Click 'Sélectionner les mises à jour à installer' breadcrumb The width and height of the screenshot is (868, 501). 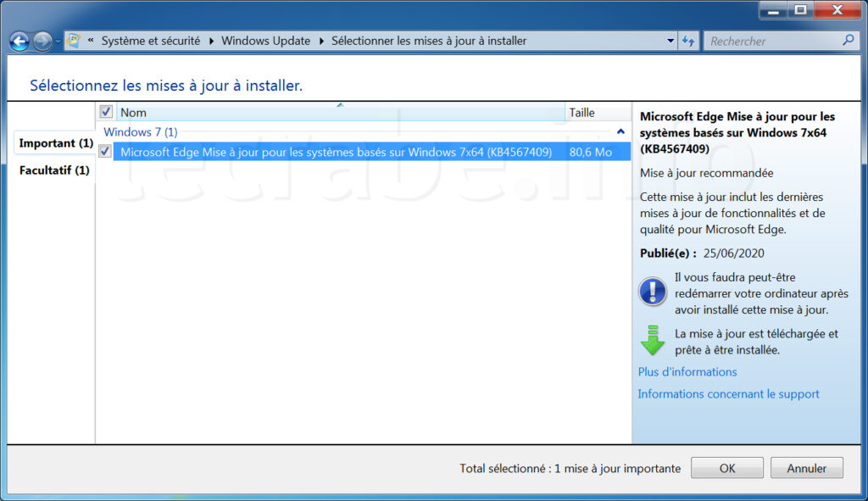click(429, 41)
